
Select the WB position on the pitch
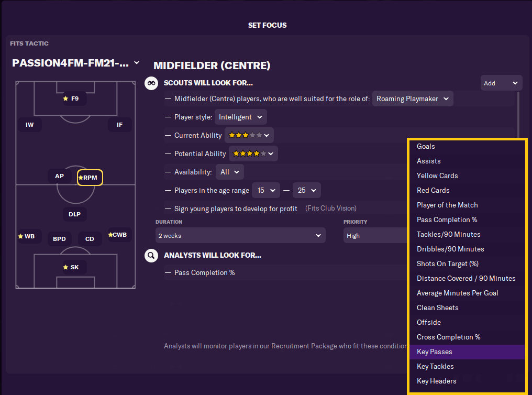[x=29, y=236]
